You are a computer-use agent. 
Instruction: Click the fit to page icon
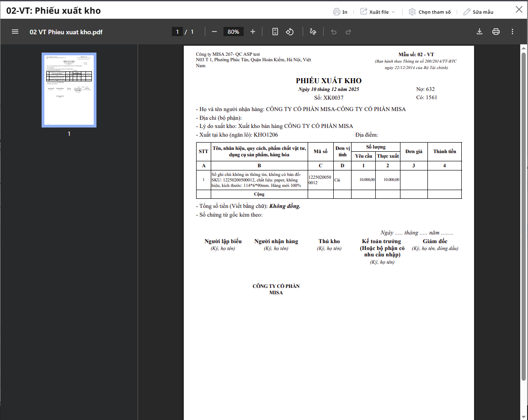tap(275, 32)
